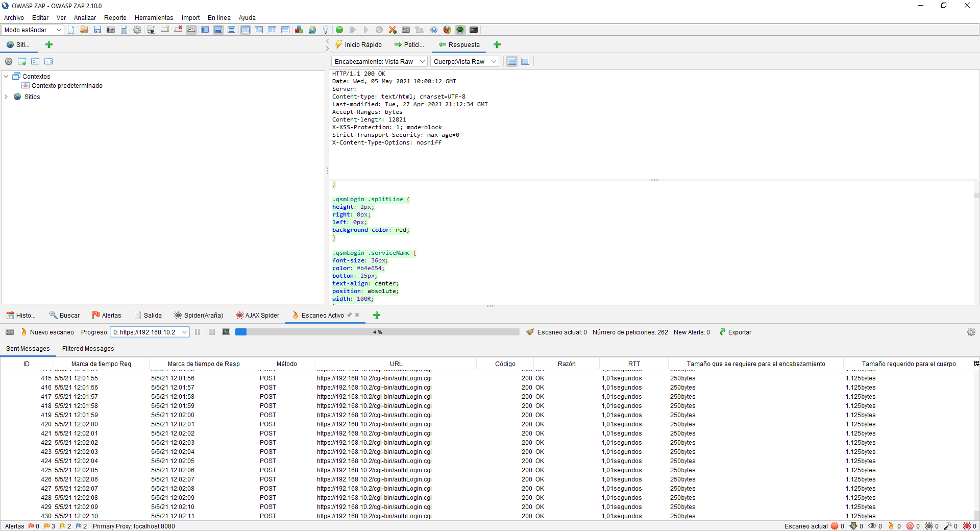Open options gear icon in main toolbar

click(137, 30)
